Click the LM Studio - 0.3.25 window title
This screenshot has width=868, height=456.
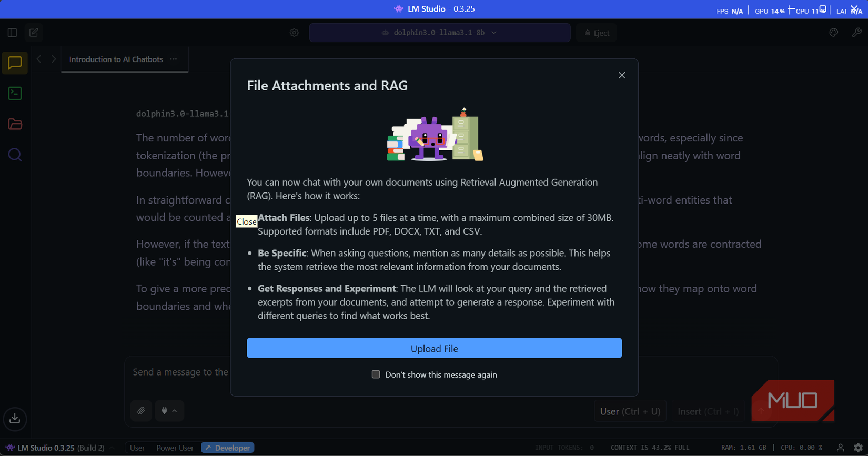click(x=441, y=9)
